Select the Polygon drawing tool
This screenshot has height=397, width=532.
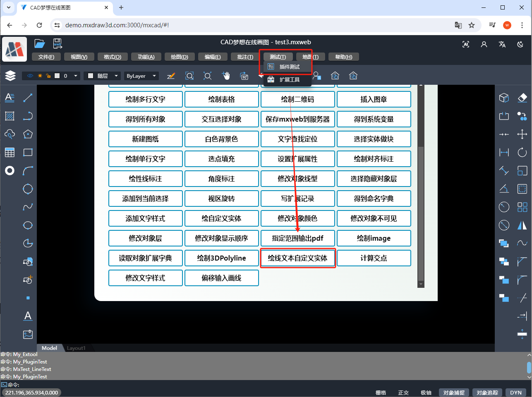[x=28, y=134]
